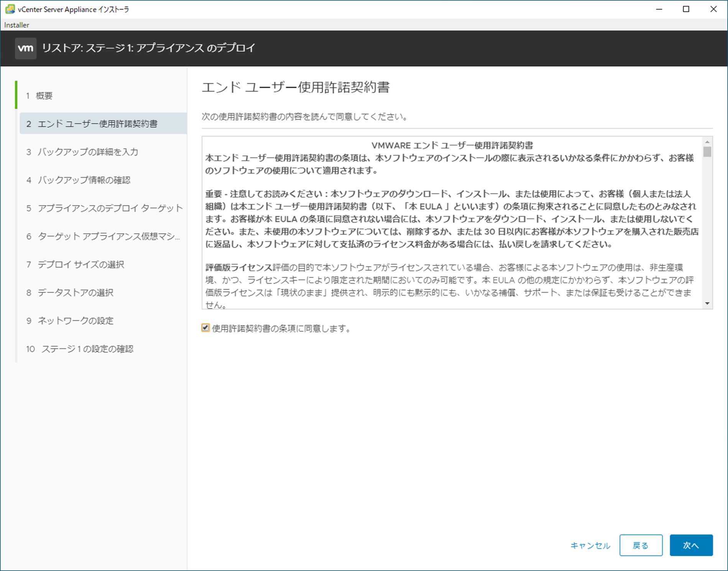728x571 pixels.
Task: Click the EULA scrollbar thumb
Action: tap(707, 152)
